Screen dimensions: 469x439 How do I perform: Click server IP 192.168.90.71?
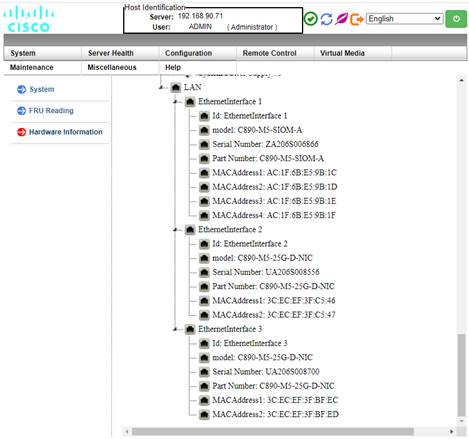[201, 16]
